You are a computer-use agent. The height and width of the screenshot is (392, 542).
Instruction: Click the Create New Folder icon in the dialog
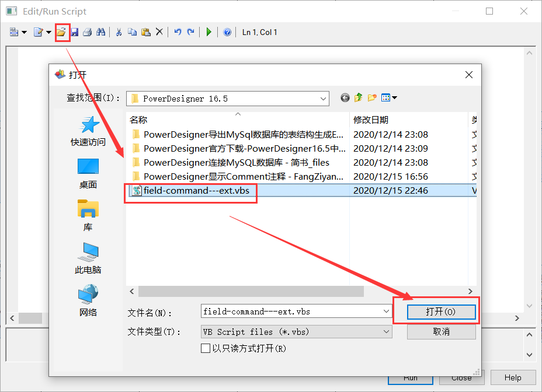tap(372, 97)
